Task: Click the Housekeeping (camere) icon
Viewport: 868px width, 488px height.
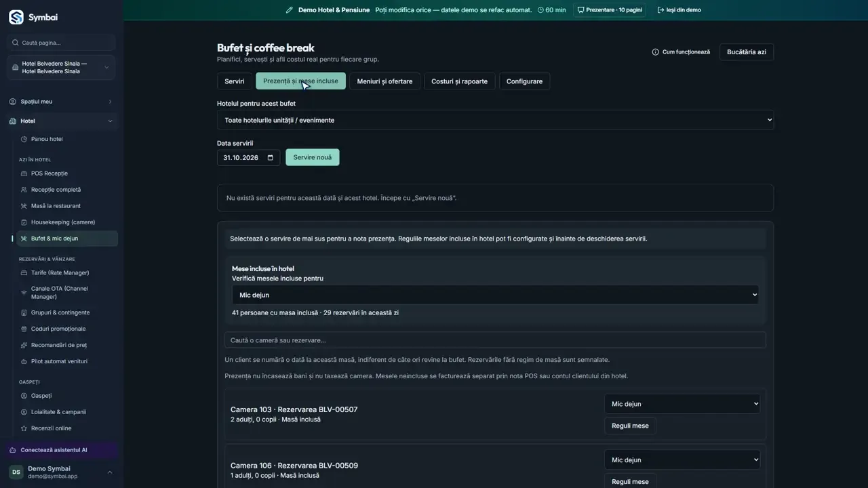Action: 24,222
